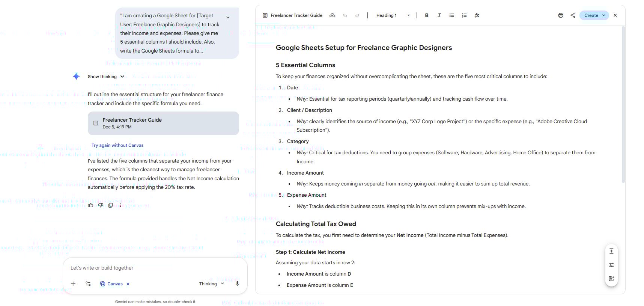Click the Try again without Canvas link

117,145
